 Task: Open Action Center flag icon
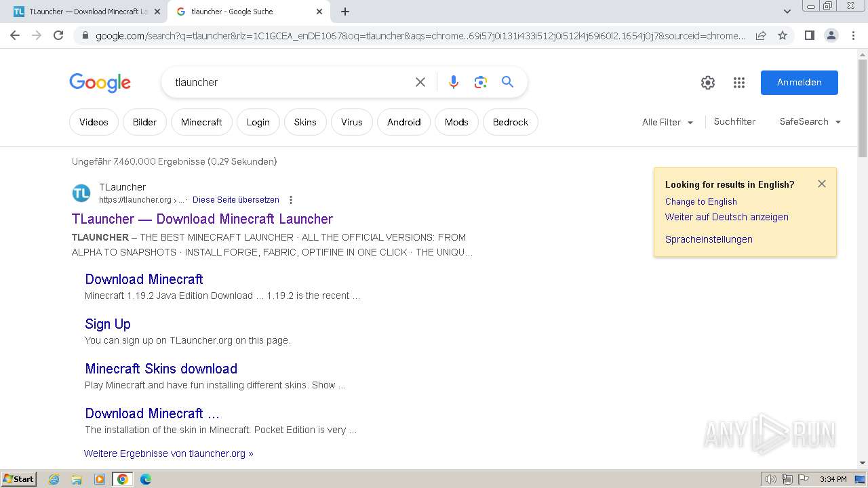(x=804, y=479)
